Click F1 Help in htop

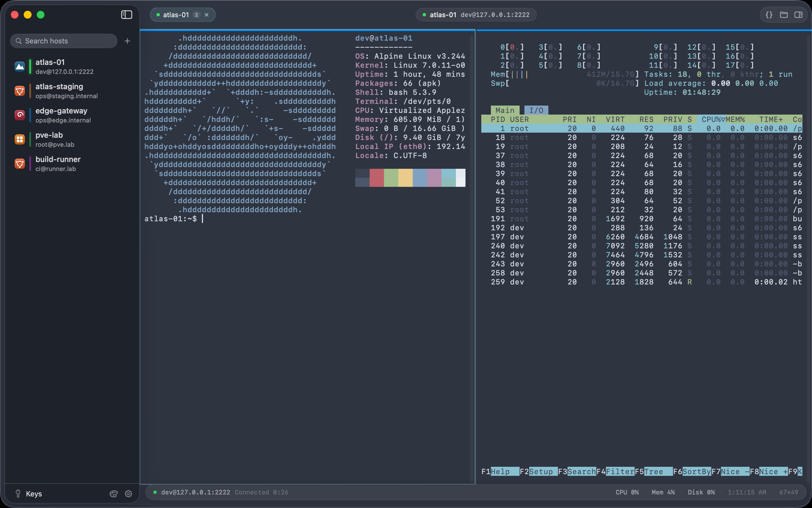500,472
